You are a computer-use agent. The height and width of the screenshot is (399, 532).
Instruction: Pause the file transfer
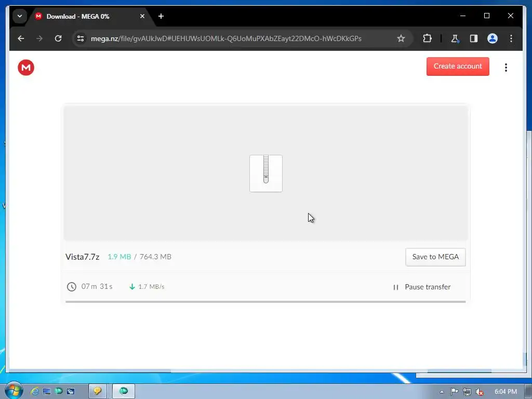pos(422,287)
